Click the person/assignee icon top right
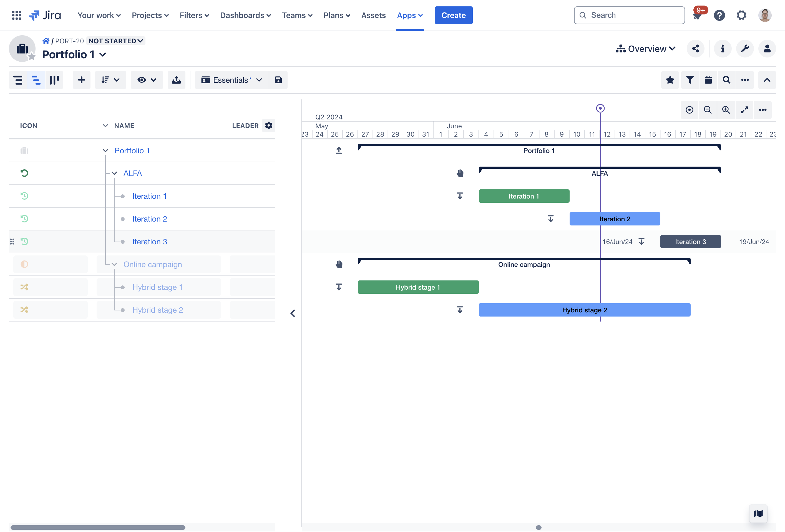This screenshot has height=532, width=785. tap(767, 49)
